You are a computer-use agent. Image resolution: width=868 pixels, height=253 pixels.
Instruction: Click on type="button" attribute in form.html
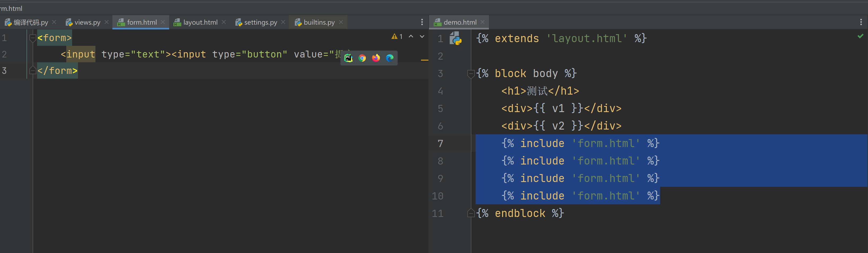[x=250, y=54]
